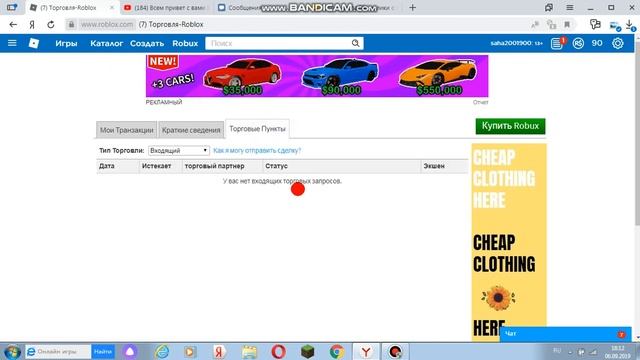Open the Каталог section
The width and height of the screenshot is (640, 360).
coord(107,43)
